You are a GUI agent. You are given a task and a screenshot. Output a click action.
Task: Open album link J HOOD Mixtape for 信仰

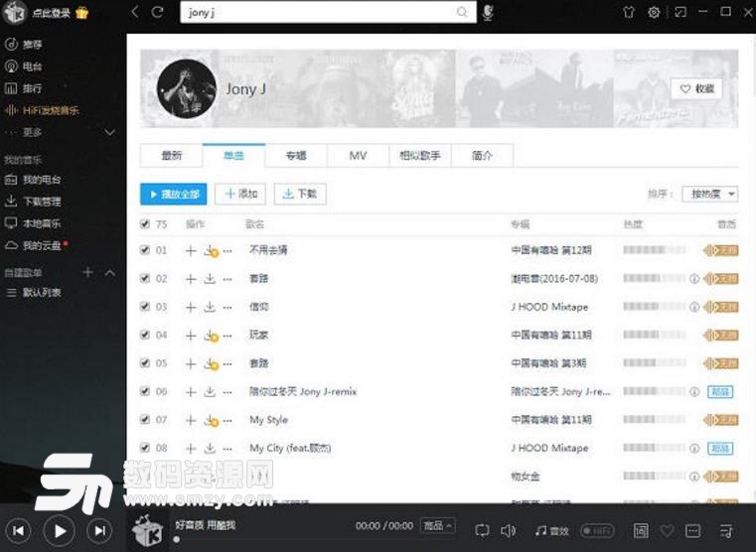[x=549, y=307]
